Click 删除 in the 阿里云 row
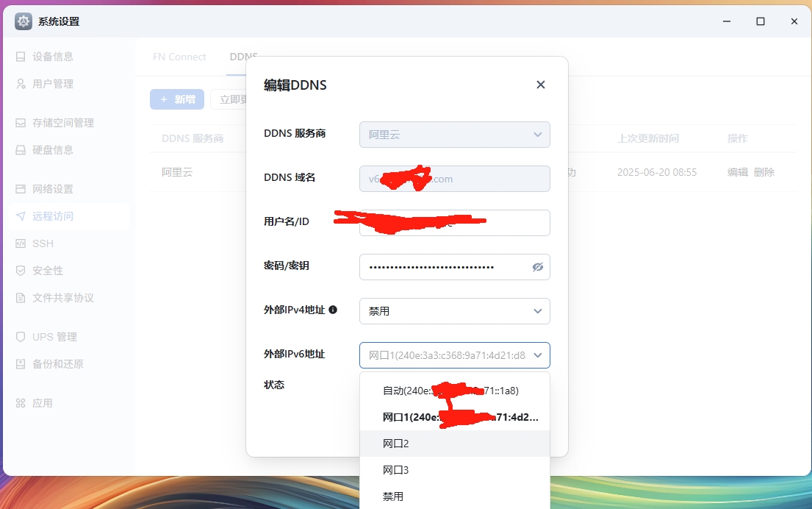The image size is (812, 509). pyautogui.click(x=764, y=172)
